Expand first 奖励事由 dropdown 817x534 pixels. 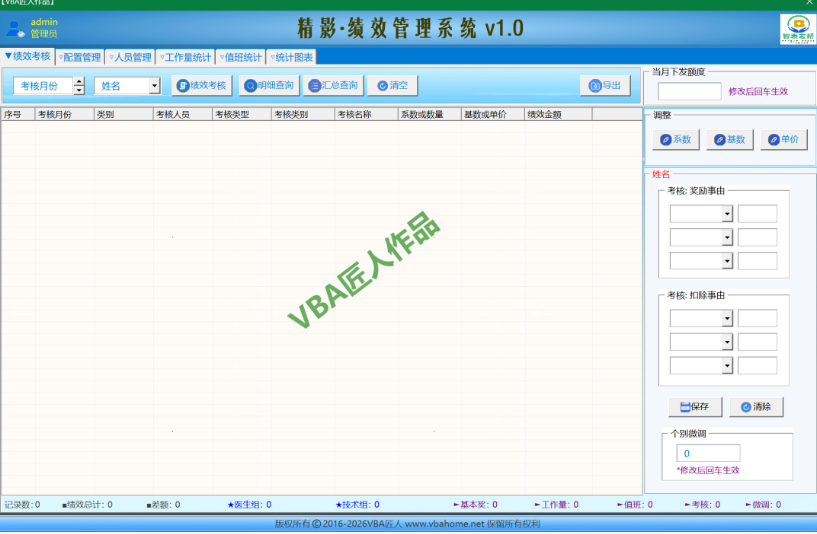coord(727,214)
